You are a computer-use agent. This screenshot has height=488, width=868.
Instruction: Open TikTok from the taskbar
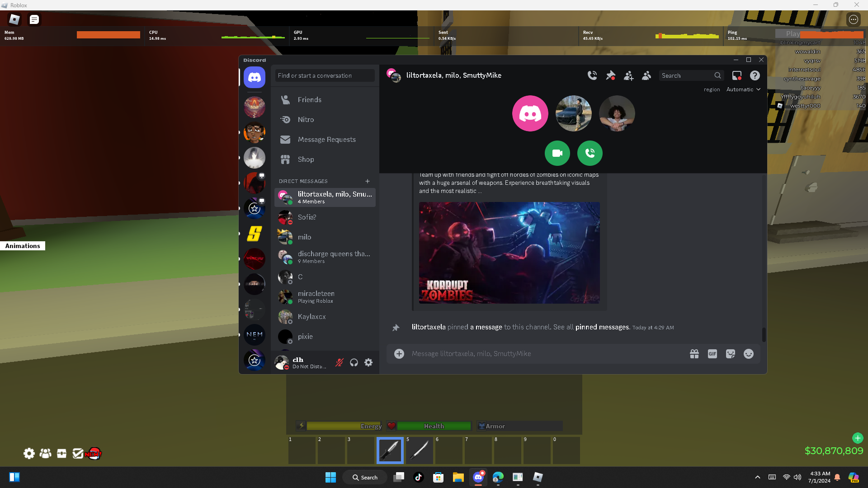tap(419, 477)
